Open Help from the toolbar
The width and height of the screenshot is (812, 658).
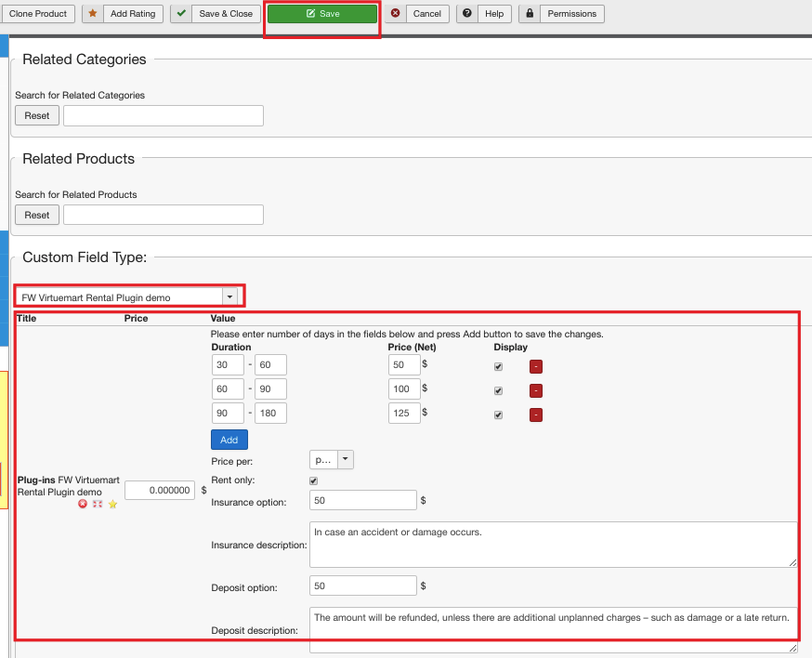[x=483, y=14]
